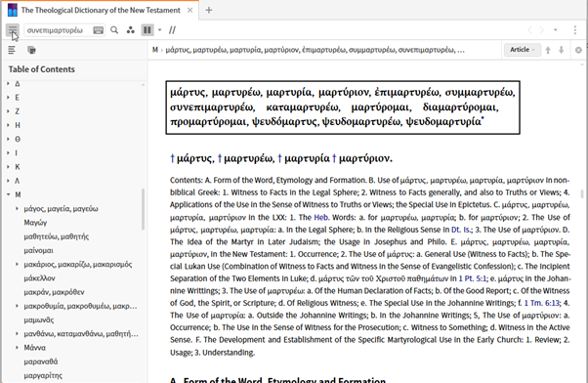Show the Table of Contents list icon
588x383 pixels.
click(x=12, y=50)
